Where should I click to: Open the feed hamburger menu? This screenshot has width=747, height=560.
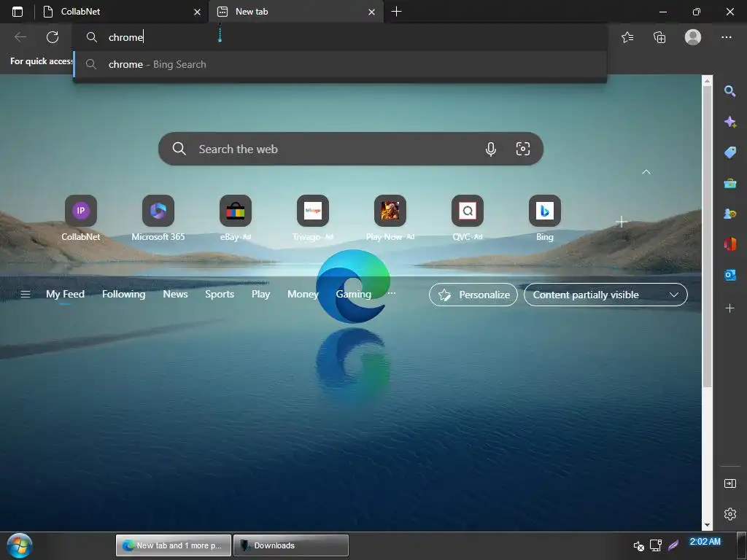point(26,295)
